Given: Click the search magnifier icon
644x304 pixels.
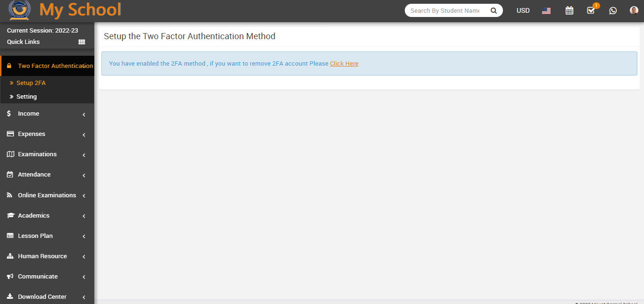Looking at the screenshot, I should pos(493,10).
